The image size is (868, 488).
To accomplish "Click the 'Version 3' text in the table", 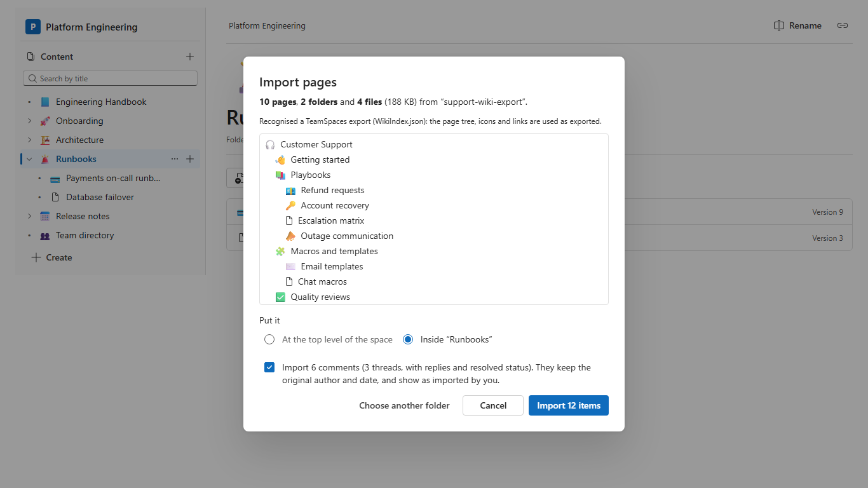I will (827, 238).
